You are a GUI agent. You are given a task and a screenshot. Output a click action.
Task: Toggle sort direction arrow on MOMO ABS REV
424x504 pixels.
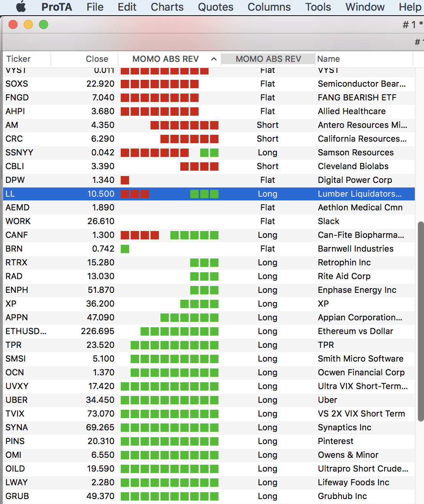[x=214, y=59]
